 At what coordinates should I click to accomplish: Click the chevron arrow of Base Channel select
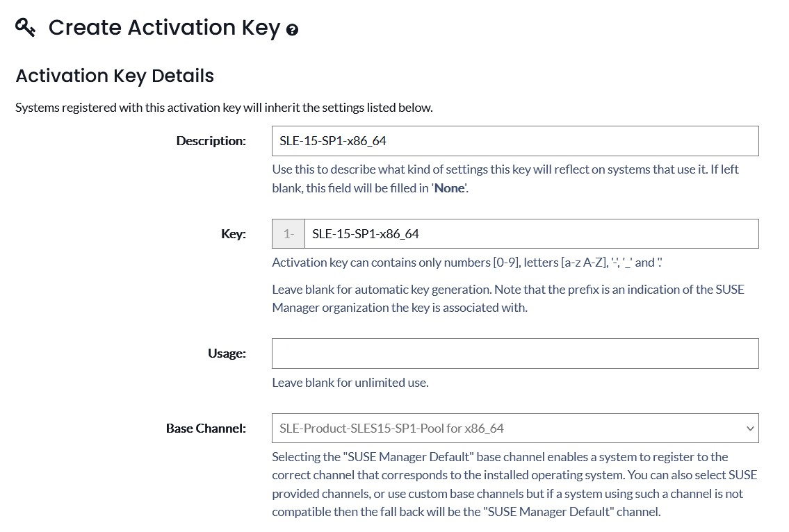coord(750,429)
